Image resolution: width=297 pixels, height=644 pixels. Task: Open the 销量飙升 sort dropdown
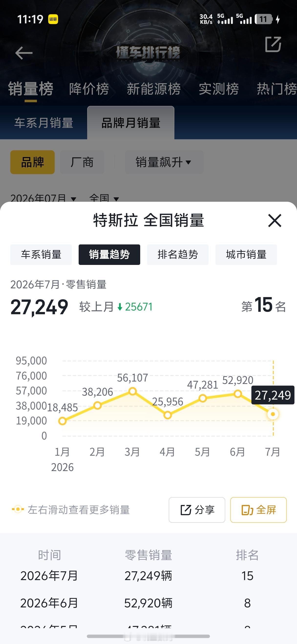[164, 162]
